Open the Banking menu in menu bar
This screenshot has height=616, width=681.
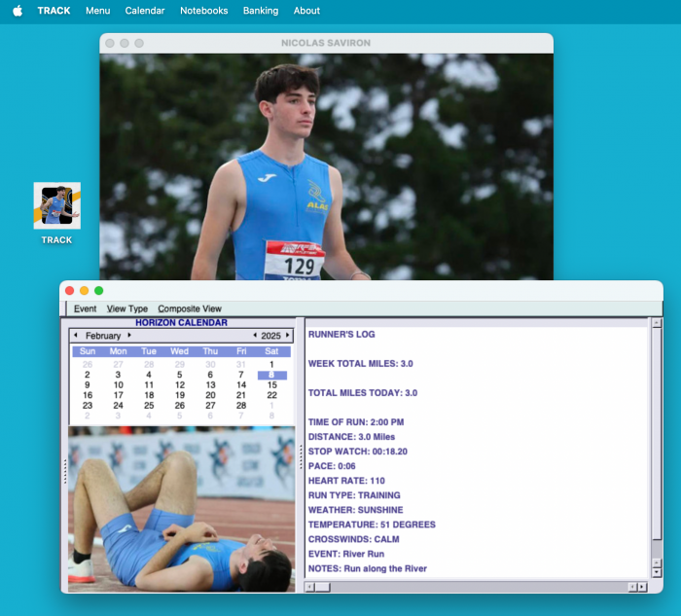(x=260, y=11)
